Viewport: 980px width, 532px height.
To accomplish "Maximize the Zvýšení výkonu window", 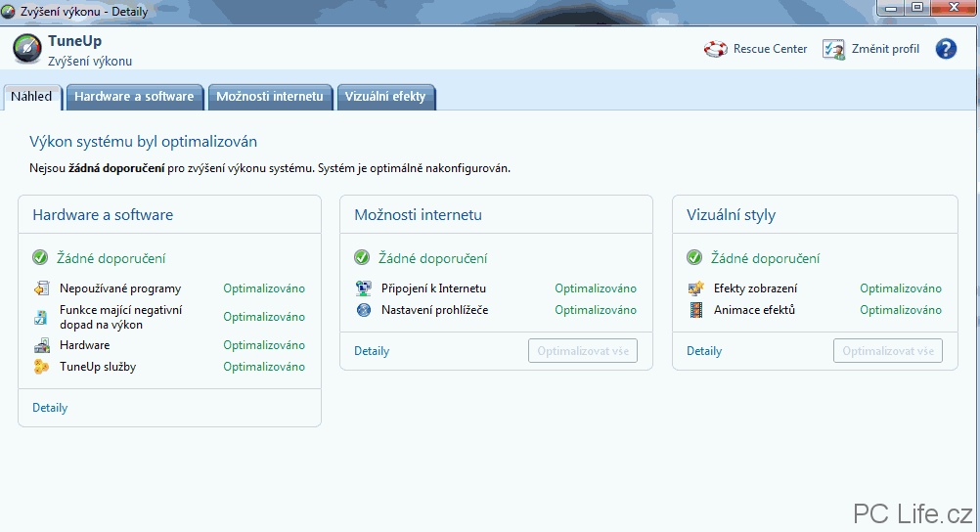I will pyautogui.click(x=917, y=8).
